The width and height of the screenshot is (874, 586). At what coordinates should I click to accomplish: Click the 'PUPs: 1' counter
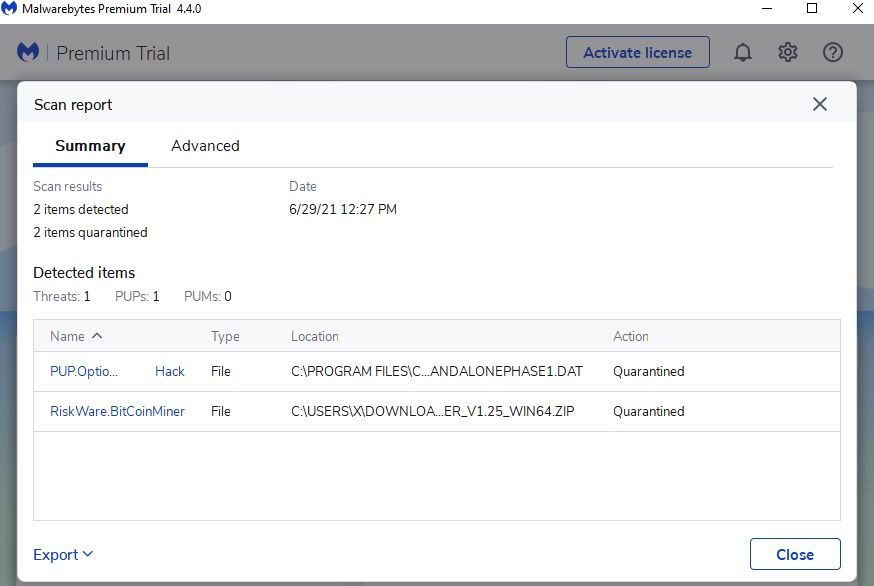[137, 296]
